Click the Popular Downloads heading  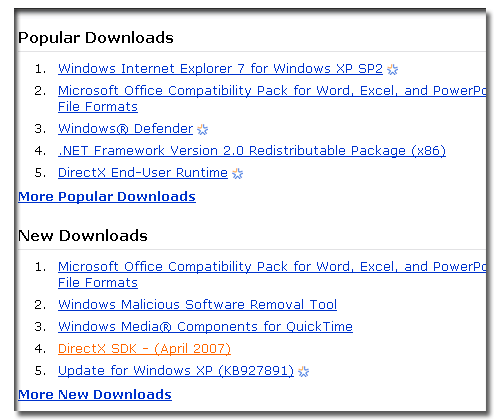[x=96, y=38]
